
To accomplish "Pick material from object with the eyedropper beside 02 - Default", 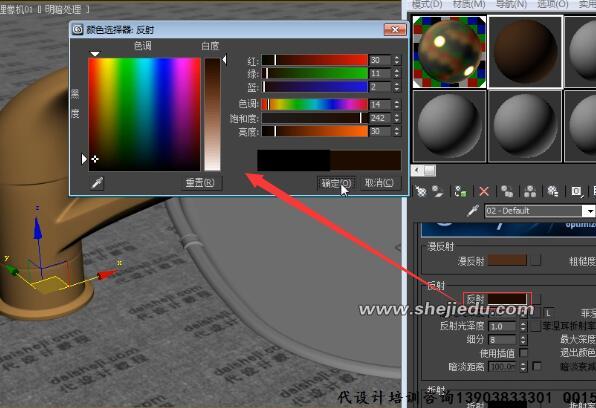I will point(473,211).
